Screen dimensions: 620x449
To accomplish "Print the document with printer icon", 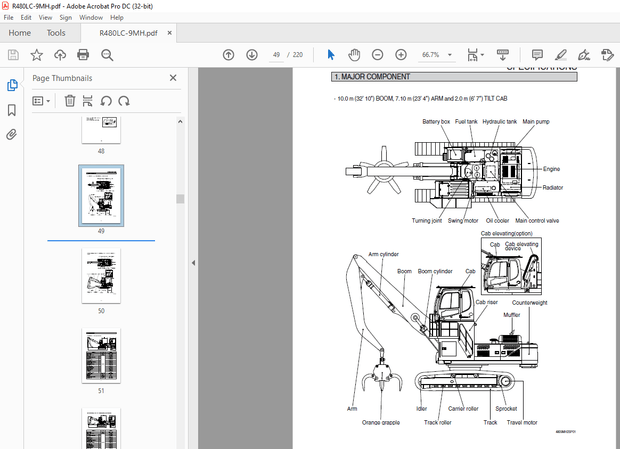I will (x=83, y=55).
